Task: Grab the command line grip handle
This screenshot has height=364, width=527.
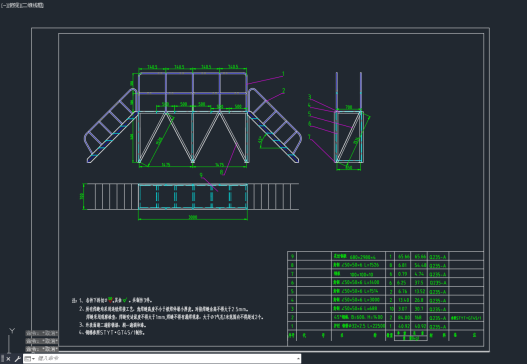Action: pyautogui.click(x=3, y=359)
